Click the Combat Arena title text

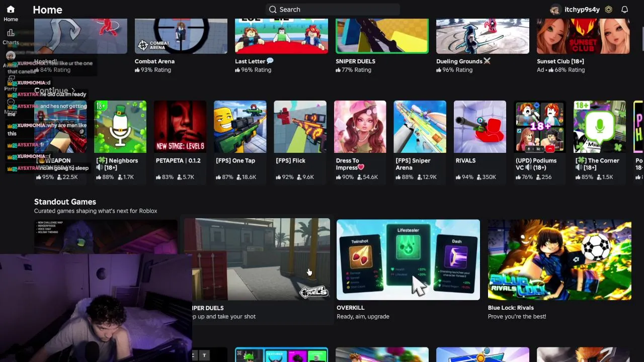click(154, 61)
